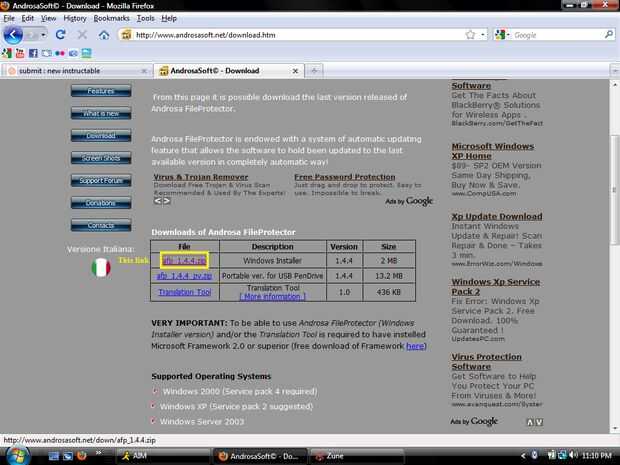Click the sidebar ads up arrow

pos(530,422)
